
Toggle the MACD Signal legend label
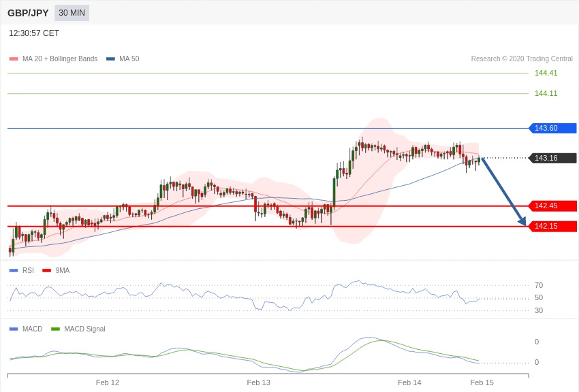84,329
